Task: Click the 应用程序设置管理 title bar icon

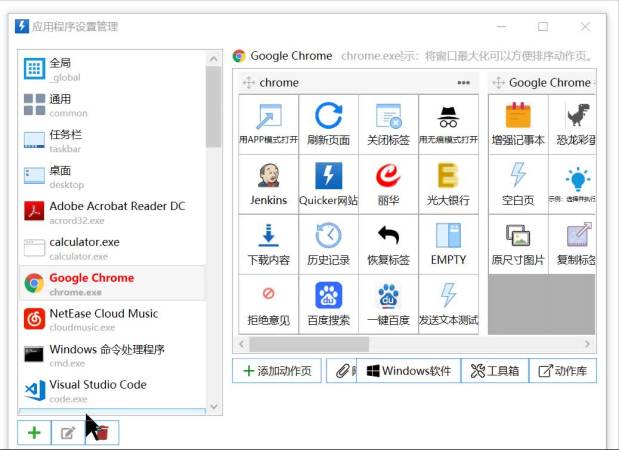Action: pos(22,26)
